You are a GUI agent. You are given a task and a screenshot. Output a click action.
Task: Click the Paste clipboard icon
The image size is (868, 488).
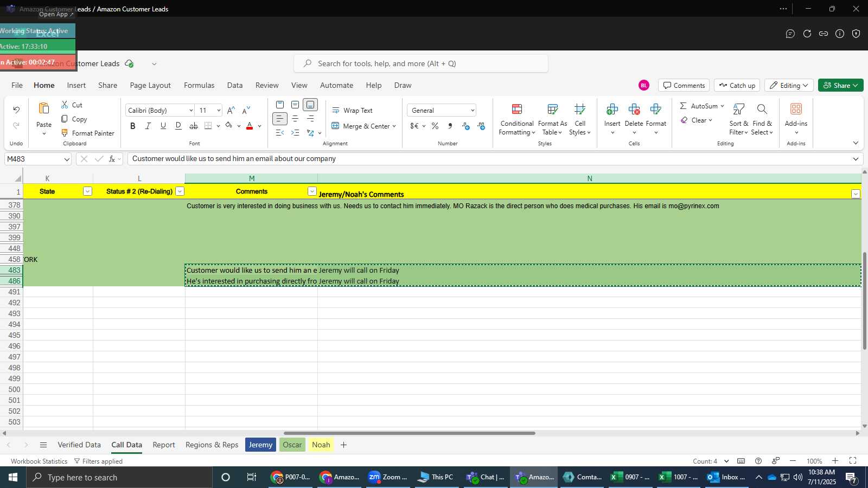44,108
